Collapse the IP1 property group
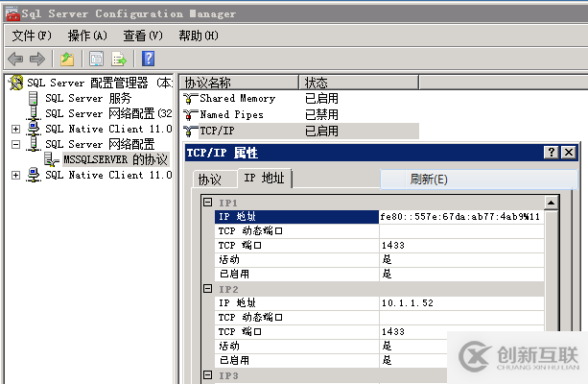This screenshot has height=384, width=588. coord(208,203)
